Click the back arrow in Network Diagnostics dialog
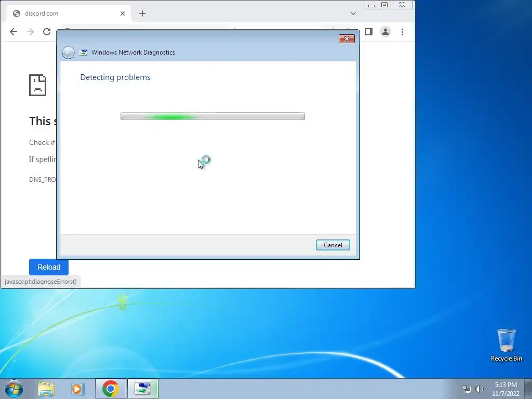This screenshot has width=532, height=399. (68, 52)
